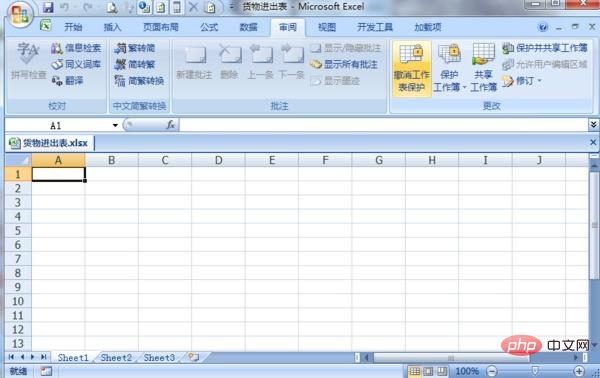This screenshot has height=378, width=600.
Task: Click the 翻译 translate tool
Action: 67,80
